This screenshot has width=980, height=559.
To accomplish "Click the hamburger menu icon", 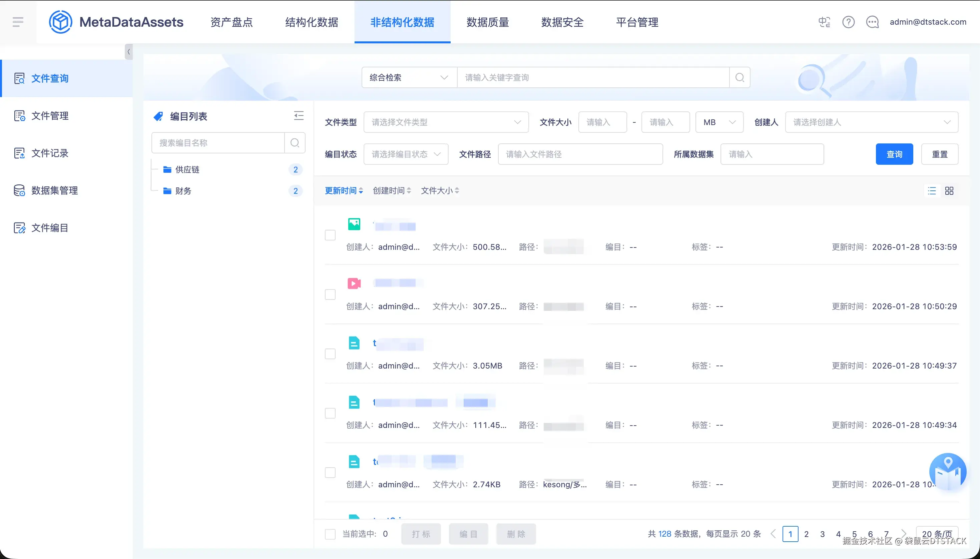I will [x=18, y=22].
